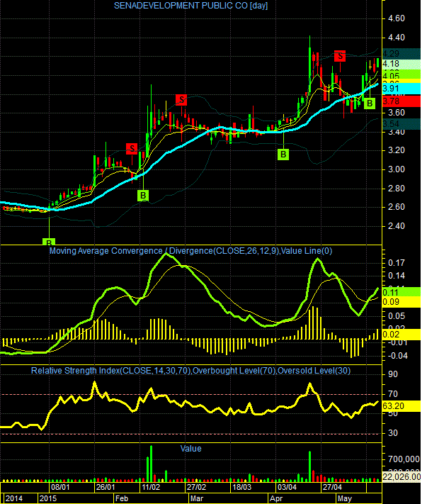This screenshot has height=504, width=427.
Task: Click the May month label
Action: point(344,498)
